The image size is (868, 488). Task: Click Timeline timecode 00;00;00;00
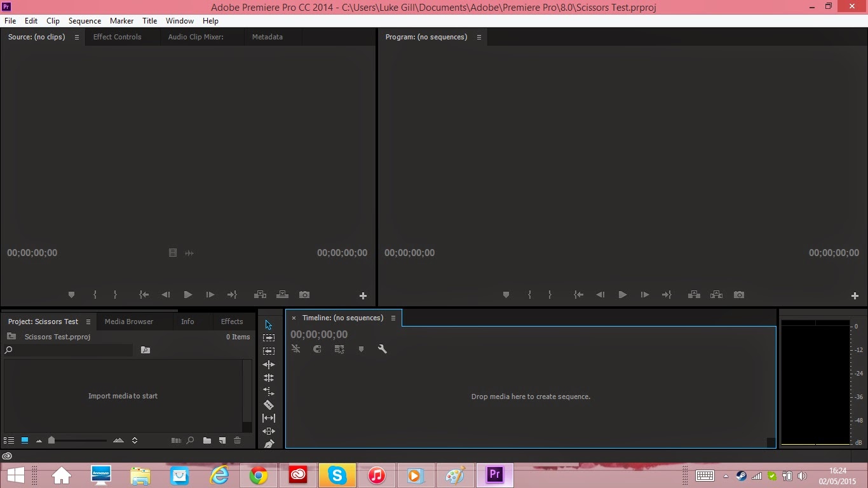coord(319,334)
